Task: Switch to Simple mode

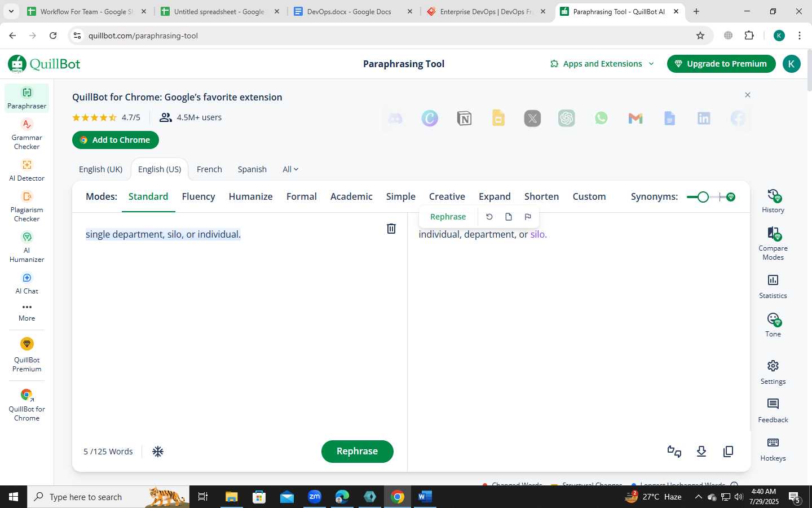Action: pyautogui.click(x=401, y=196)
